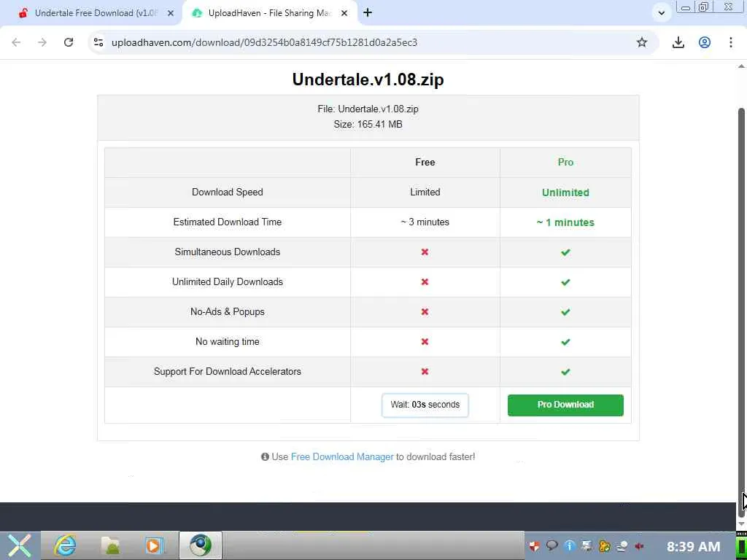Screen dimensions: 747x560
Task: Click green check for No waiting time
Action: click(565, 343)
